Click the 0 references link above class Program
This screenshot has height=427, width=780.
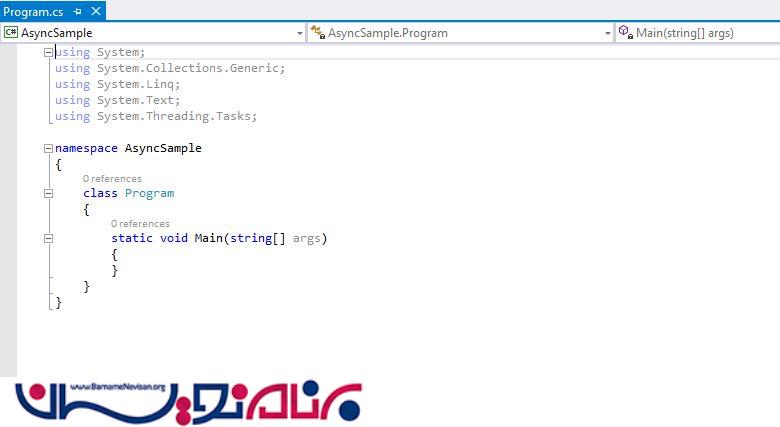click(112, 179)
